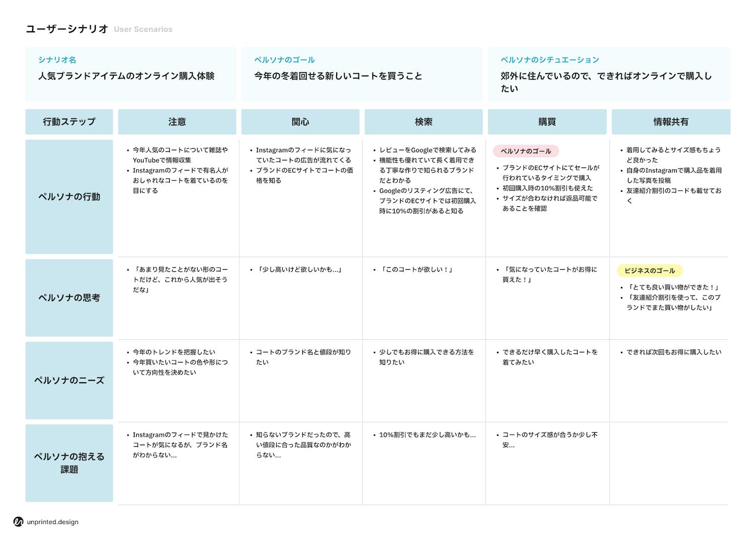Click the 今年の冬着回せる新しいコート goal text
756x535 pixels.
(x=338, y=76)
